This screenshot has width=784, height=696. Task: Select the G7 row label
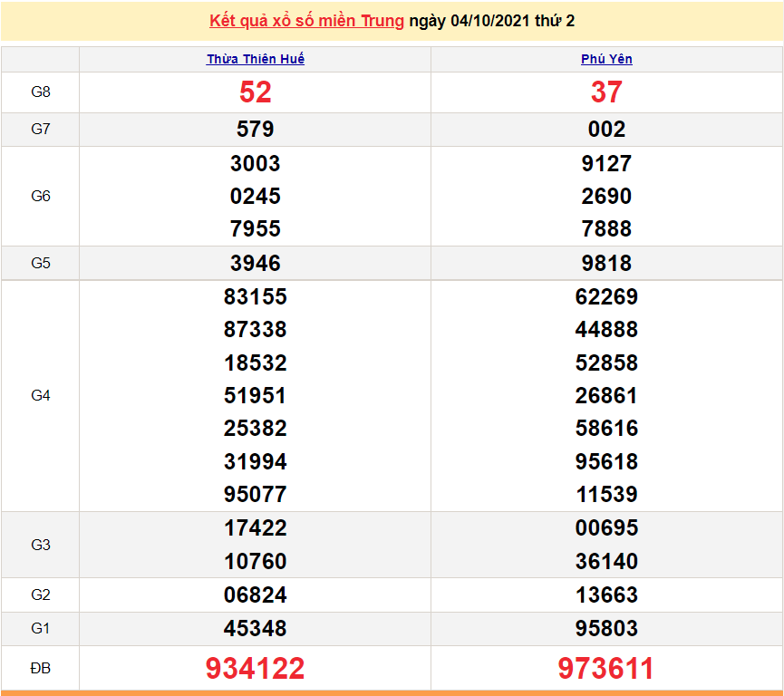(40, 129)
